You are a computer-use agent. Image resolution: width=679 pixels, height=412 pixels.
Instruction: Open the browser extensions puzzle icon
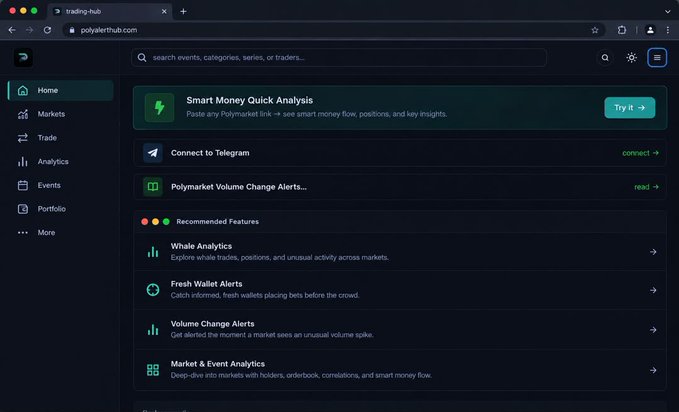(x=622, y=30)
